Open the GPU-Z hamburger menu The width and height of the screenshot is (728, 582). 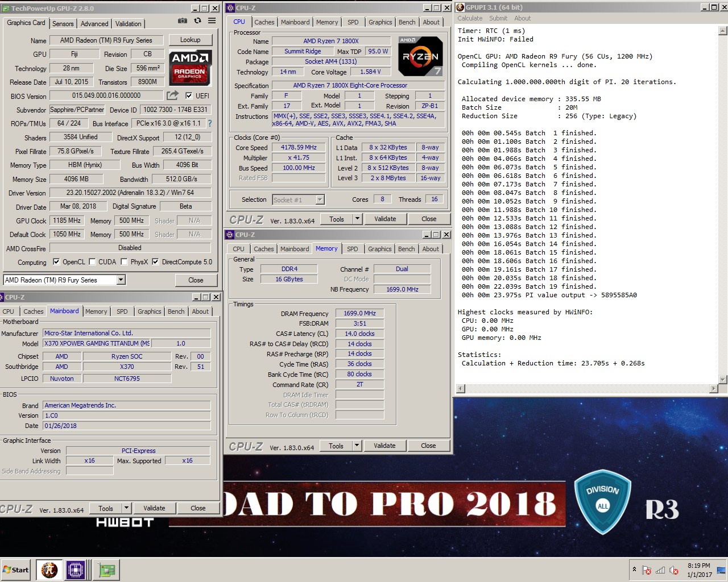[212, 21]
